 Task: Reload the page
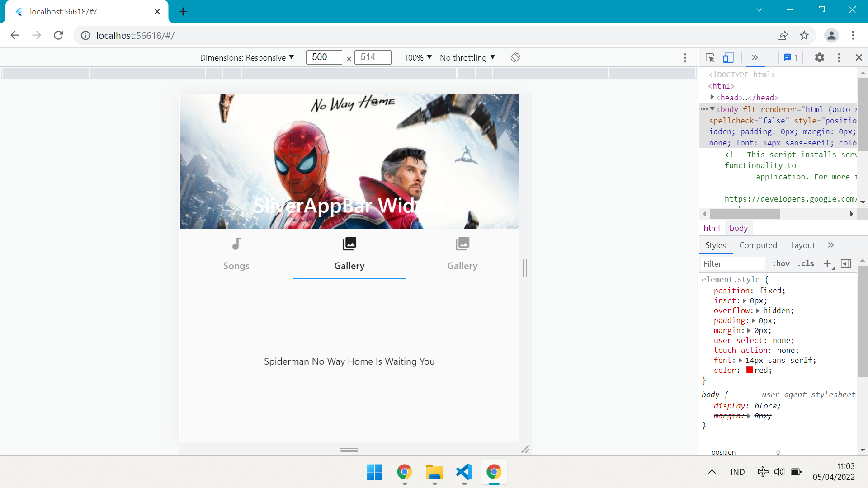point(58,35)
